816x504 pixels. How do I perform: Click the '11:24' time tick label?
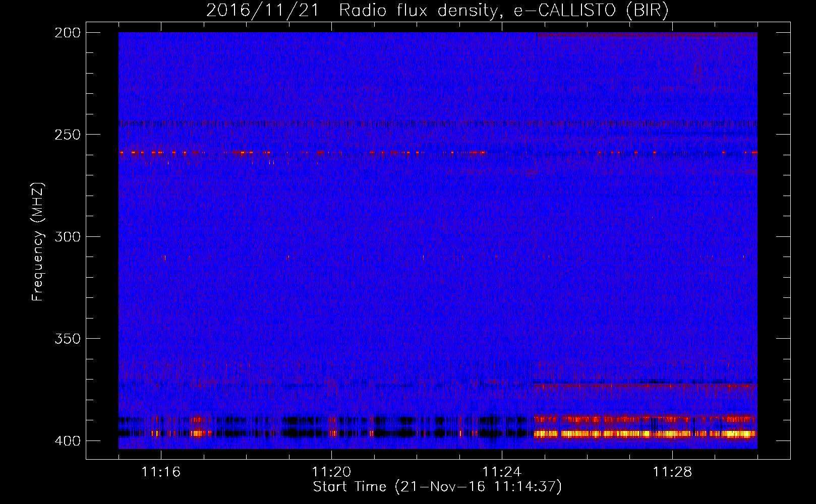click(x=502, y=472)
